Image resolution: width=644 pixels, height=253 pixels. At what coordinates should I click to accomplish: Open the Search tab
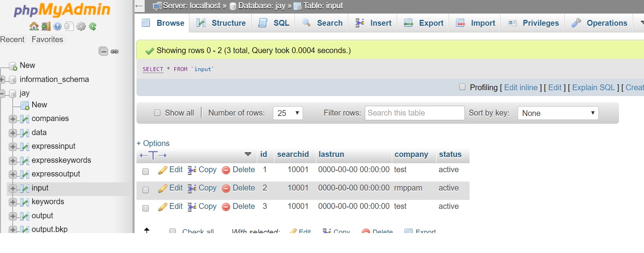(x=322, y=23)
